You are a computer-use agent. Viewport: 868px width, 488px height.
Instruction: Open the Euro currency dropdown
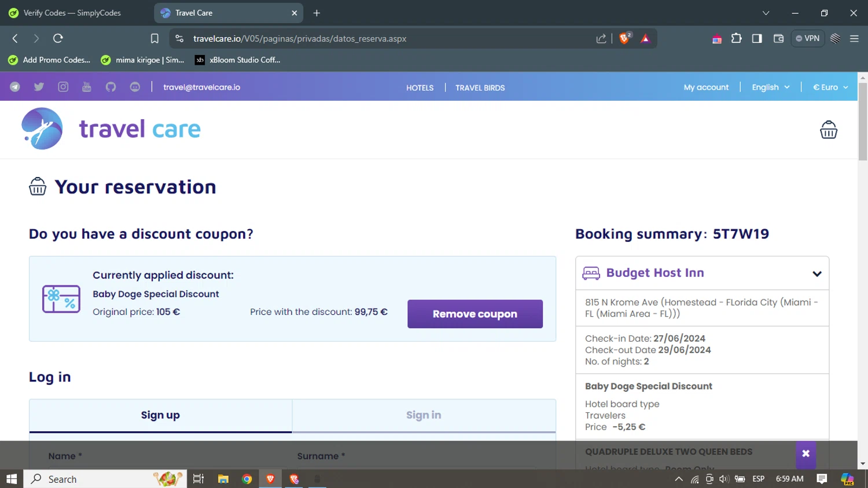pos(830,87)
